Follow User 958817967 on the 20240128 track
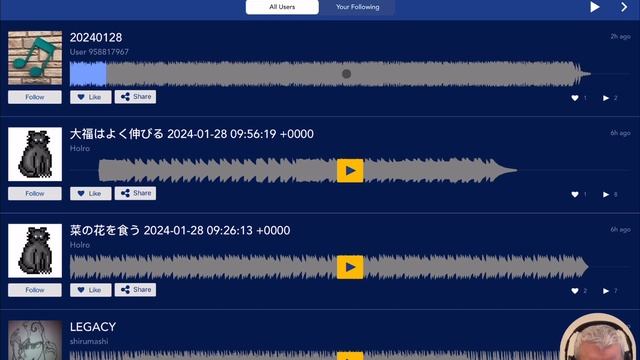640x360 pixels. (35, 97)
